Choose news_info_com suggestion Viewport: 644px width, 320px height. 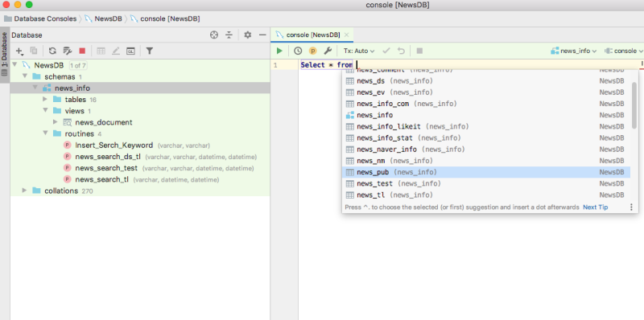[x=486, y=104]
